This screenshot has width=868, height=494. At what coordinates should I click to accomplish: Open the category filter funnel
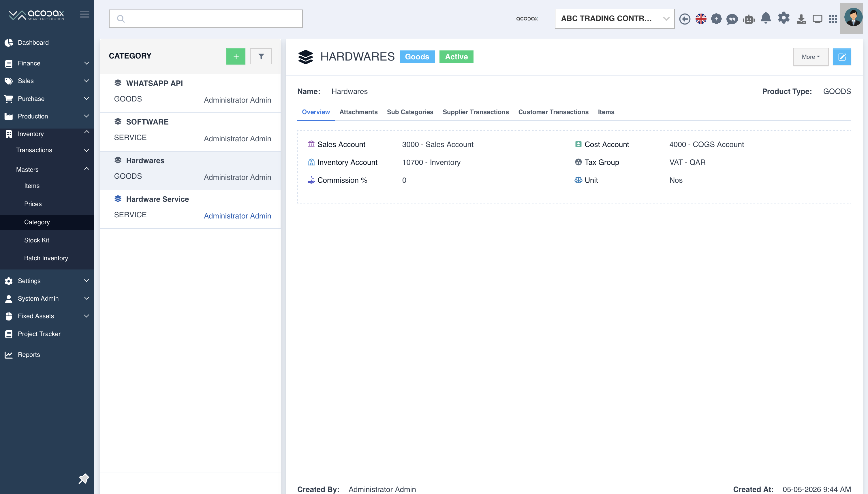[x=261, y=56]
